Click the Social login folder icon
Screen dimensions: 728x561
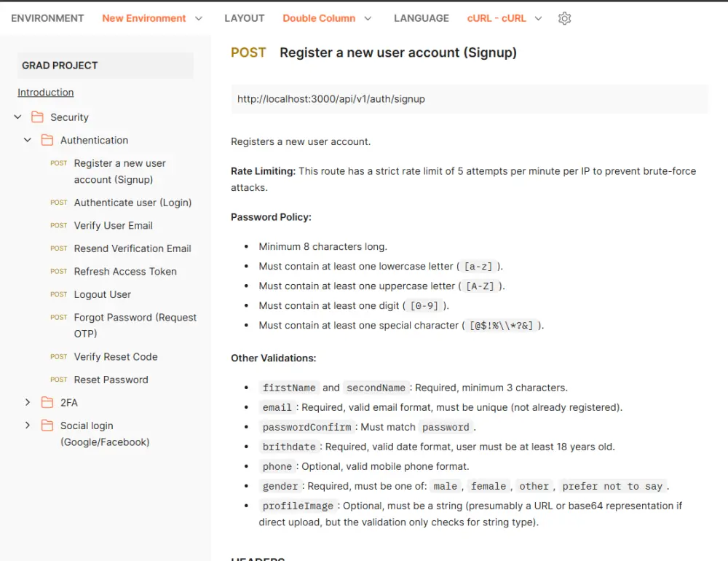coord(48,425)
